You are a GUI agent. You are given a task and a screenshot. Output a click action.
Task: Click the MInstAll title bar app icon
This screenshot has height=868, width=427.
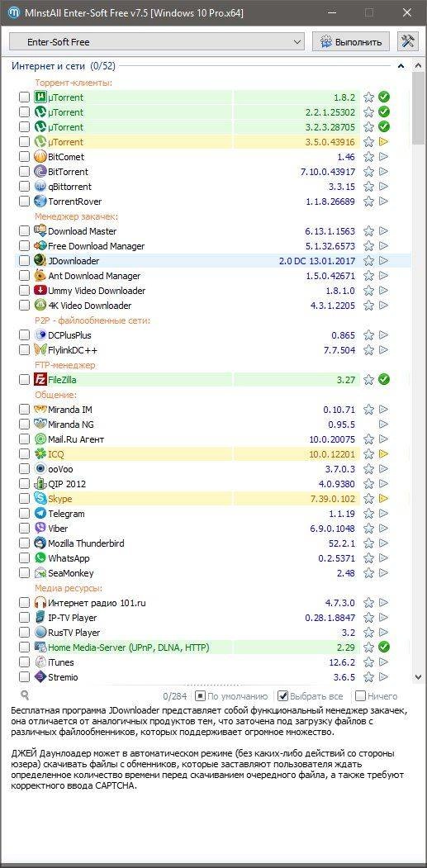[x=13, y=12]
